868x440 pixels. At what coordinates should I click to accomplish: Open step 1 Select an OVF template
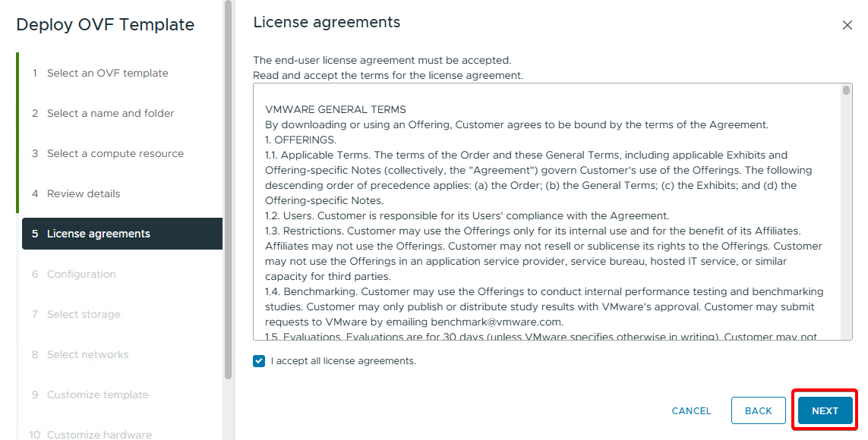click(x=107, y=73)
